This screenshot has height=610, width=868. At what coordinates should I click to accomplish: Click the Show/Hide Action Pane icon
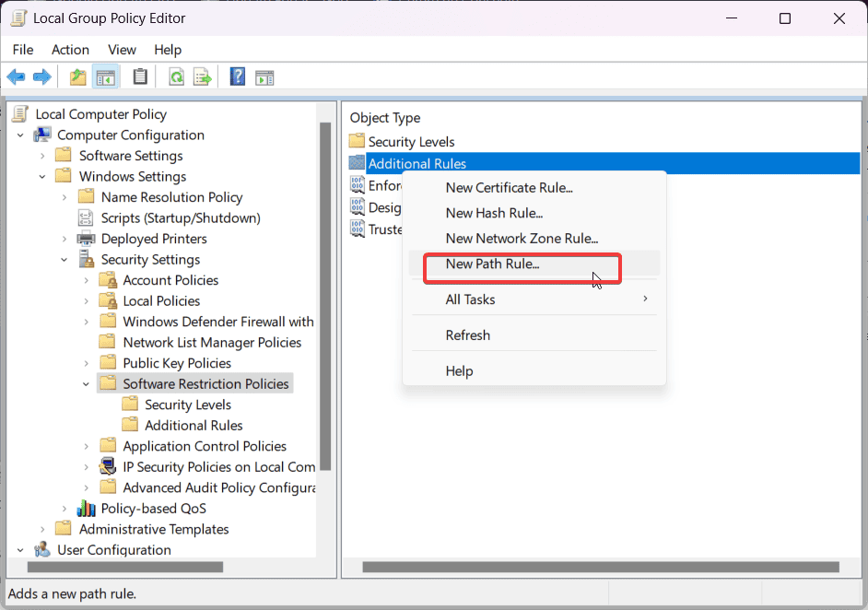264,78
